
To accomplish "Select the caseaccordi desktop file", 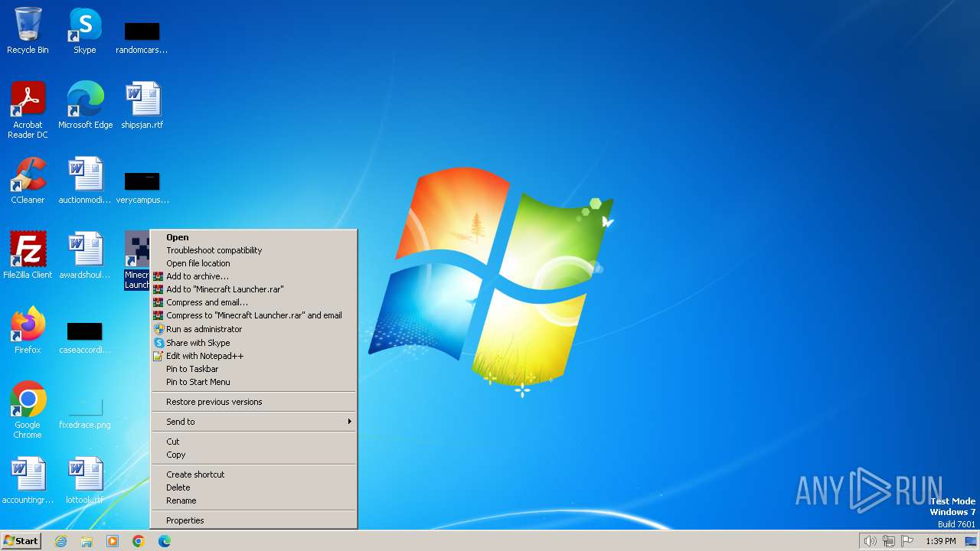I will [85, 337].
